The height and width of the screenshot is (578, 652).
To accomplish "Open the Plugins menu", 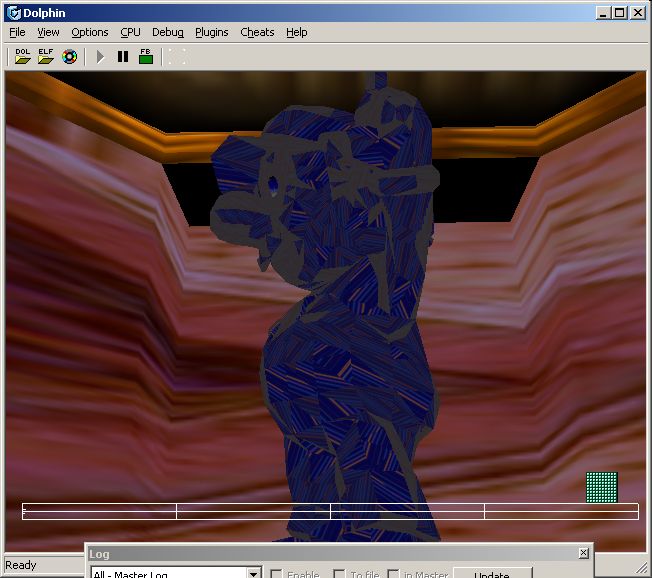I will [x=212, y=32].
